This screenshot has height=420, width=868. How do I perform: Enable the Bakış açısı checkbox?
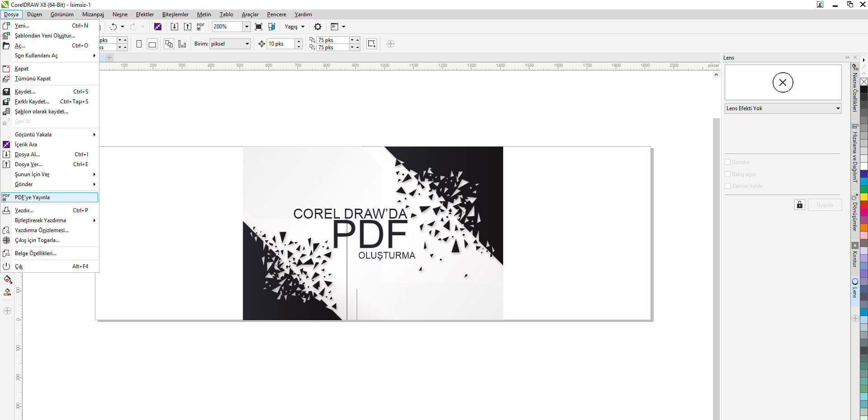tap(727, 174)
